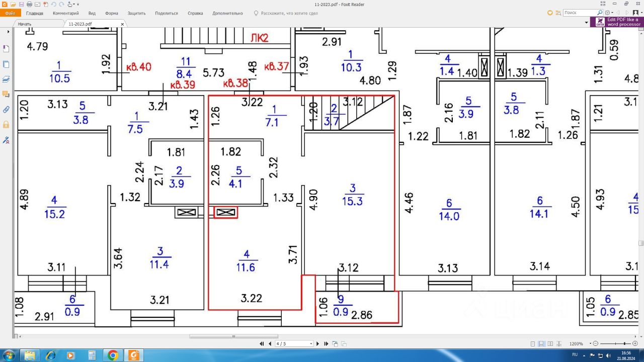Screen dimensions: 644x362
Task: Show the Attachments panel with paperclip icon
Action: point(7,109)
